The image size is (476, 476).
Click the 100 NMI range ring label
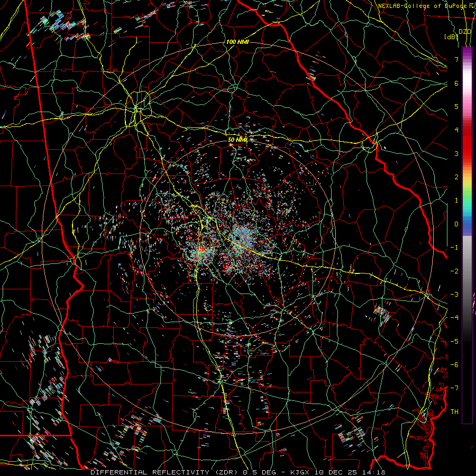[x=237, y=42]
